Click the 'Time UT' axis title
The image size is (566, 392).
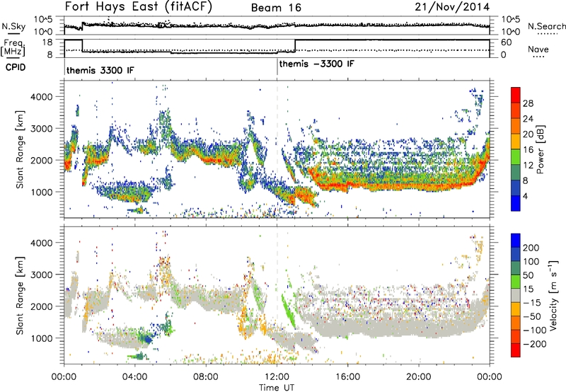277,388
